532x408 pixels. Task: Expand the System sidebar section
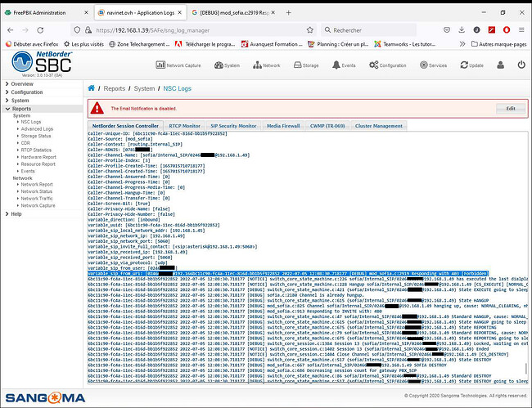coord(17,101)
